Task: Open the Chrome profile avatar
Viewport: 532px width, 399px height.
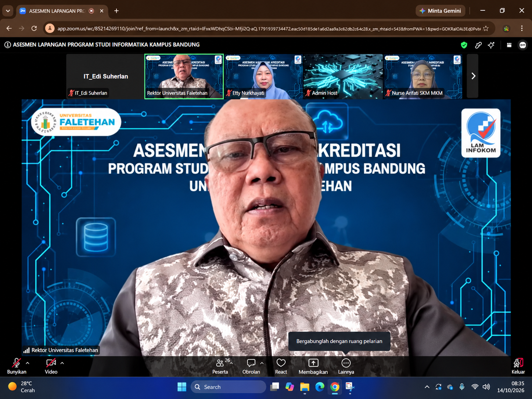Action: click(x=506, y=28)
